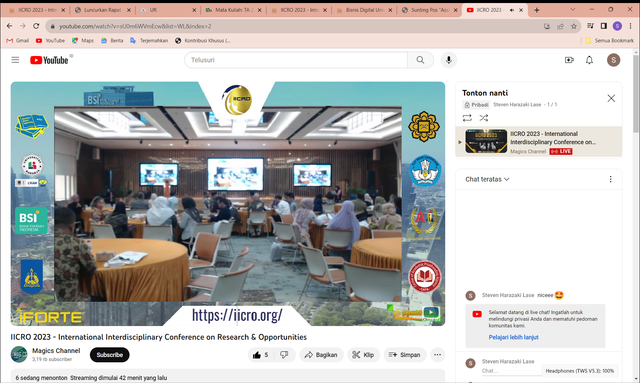Create a clip with Klip button
Viewport: 640px width, 383px height.
click(363, 355)
